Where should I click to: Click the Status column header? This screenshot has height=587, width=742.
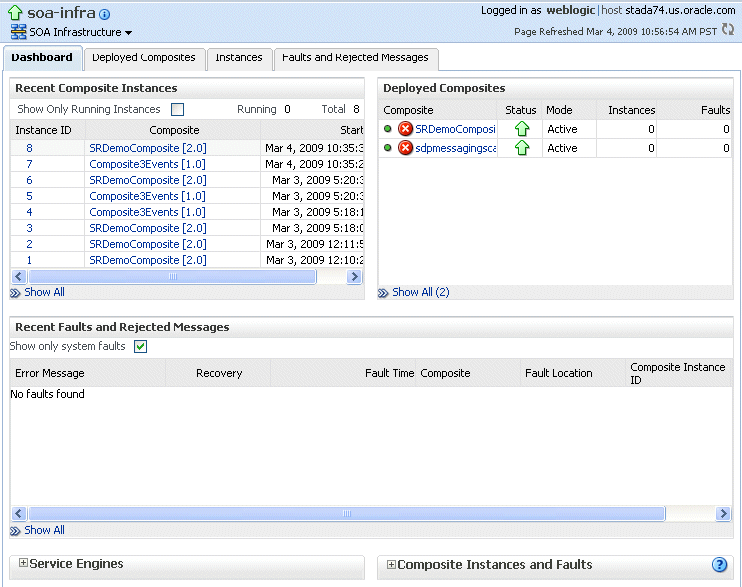520,110
